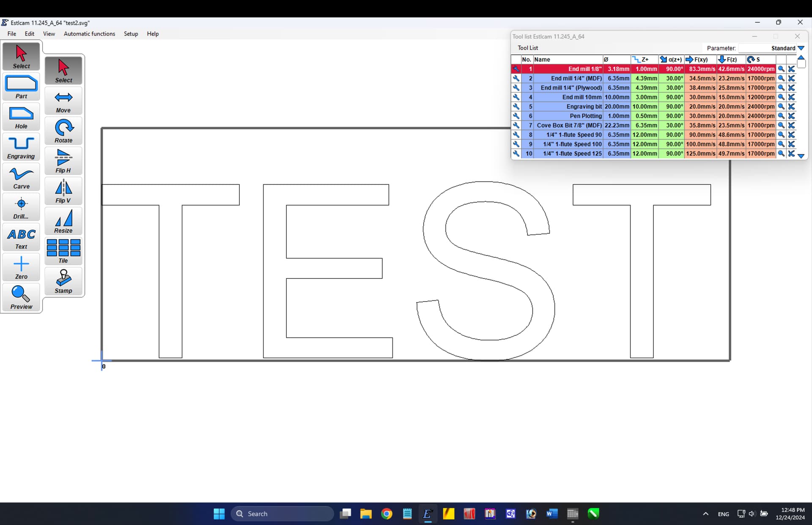Open the Tile tool

[63, 251]
